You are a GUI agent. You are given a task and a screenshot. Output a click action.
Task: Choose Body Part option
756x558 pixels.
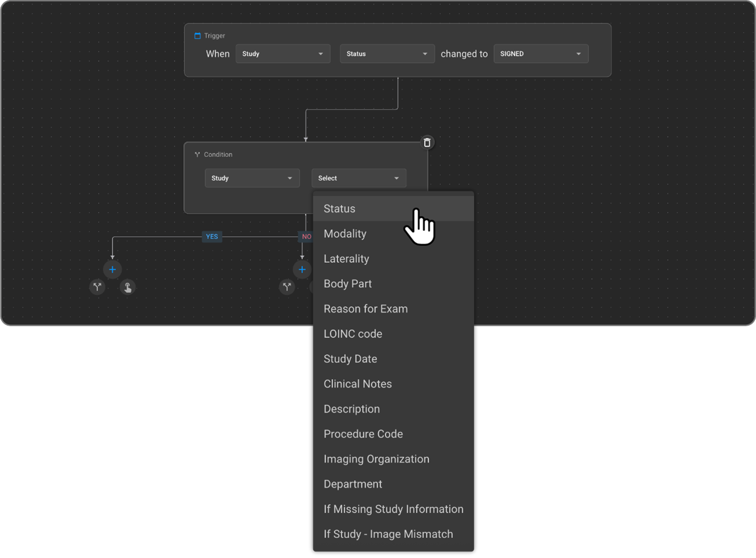(x=348, y=284)
